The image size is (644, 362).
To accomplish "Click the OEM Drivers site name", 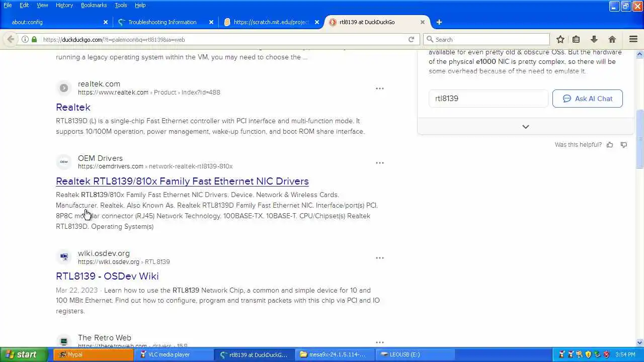I will point(100,158).
